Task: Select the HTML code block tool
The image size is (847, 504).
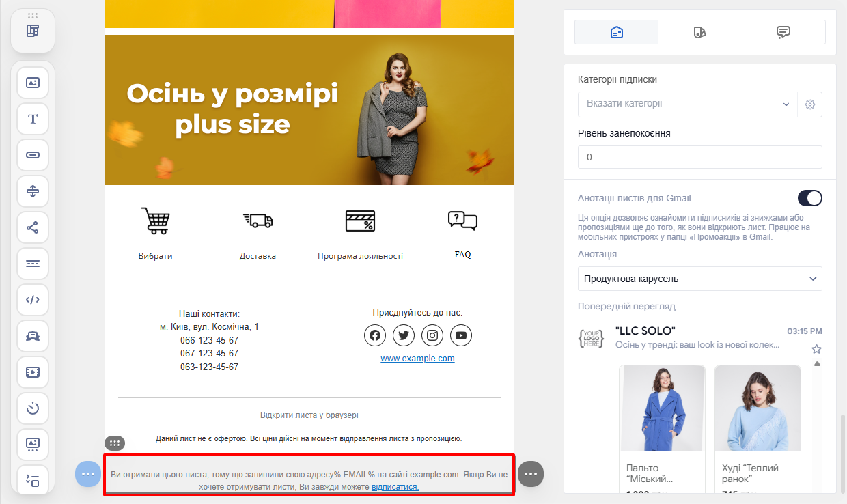Action: coord(33,300)
